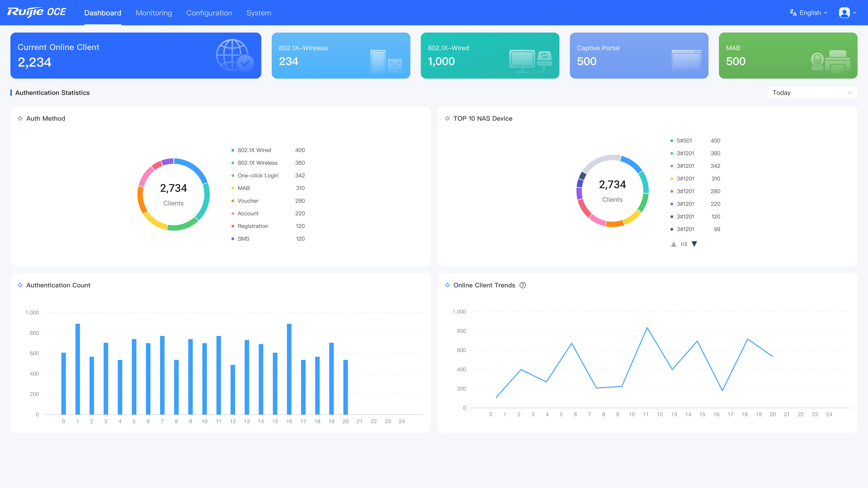Click the bar at hour 16
Screen dimensions: 868x488
(x=289, y=369)
